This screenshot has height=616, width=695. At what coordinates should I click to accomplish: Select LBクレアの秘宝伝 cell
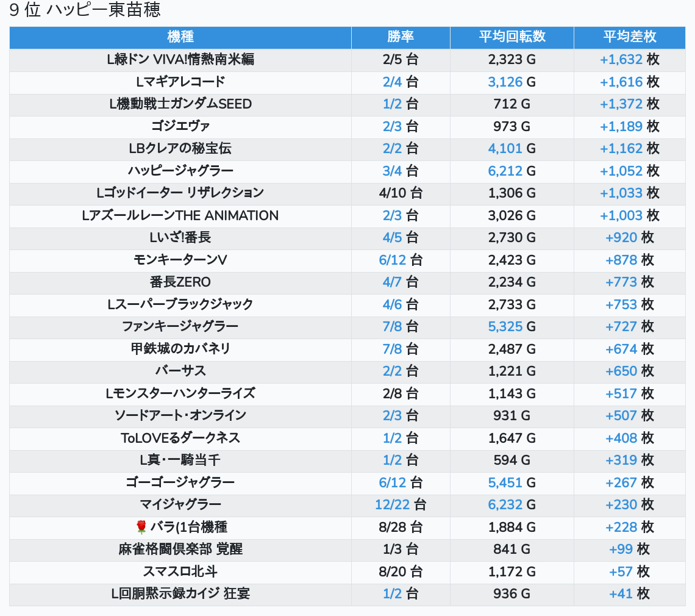click(x=180, y=148)
